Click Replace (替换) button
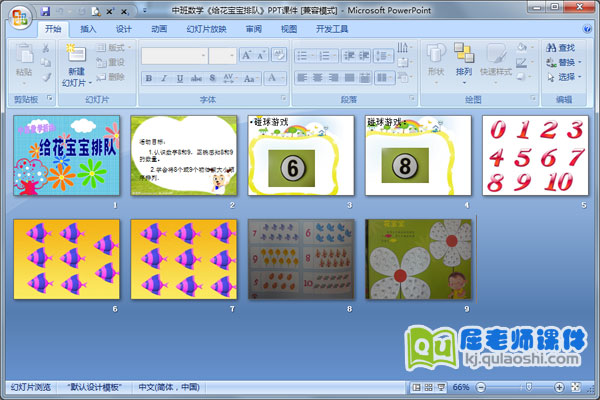The image size is (600, 400). pyautogui.click(x=564, y=62)
